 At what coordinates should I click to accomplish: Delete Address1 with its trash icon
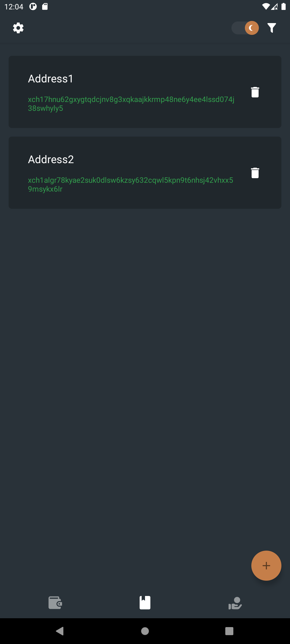tap(255, 92)
